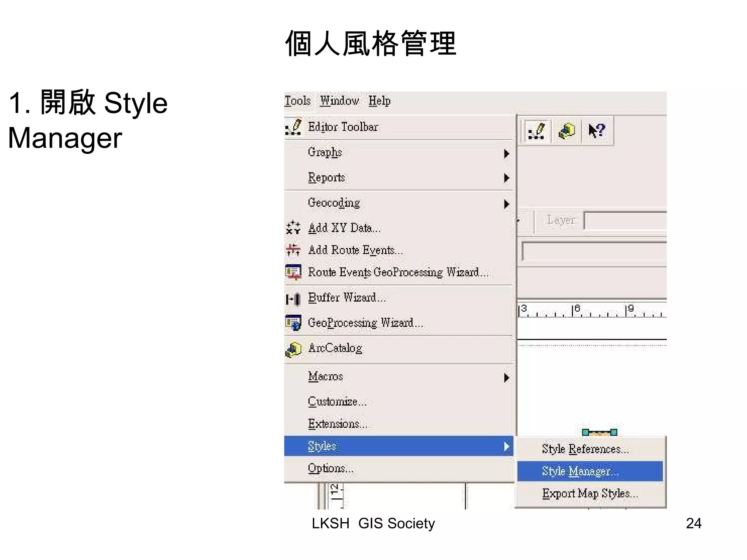Expand the Styles submenu arrow

point(506,447)
